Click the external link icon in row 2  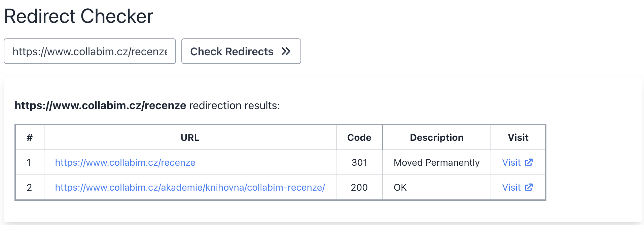pos(529,187)
